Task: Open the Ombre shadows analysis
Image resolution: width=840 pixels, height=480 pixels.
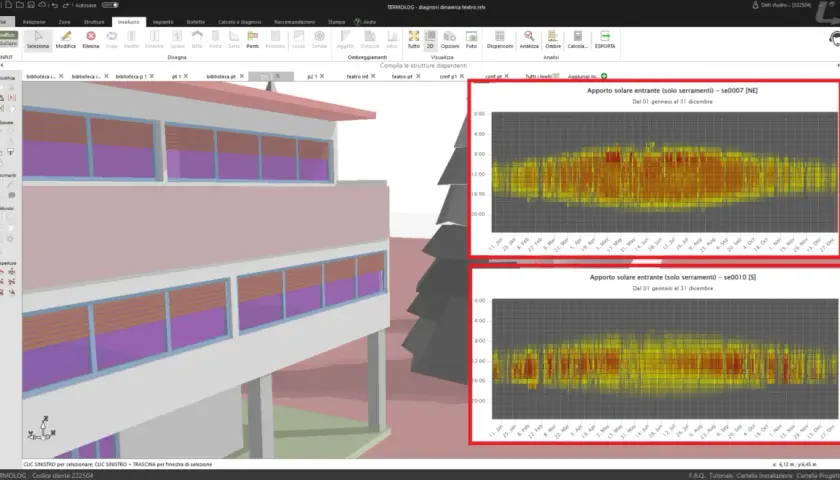Action: 553,40
